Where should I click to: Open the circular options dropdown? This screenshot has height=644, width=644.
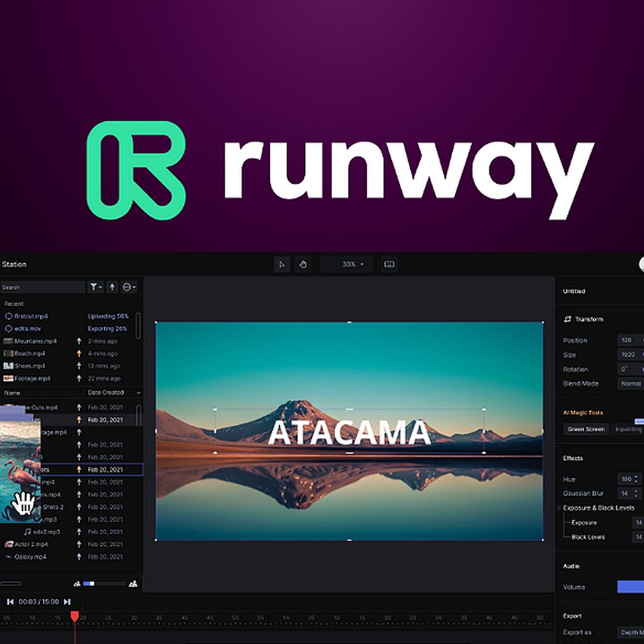click(x=129, y=287)
